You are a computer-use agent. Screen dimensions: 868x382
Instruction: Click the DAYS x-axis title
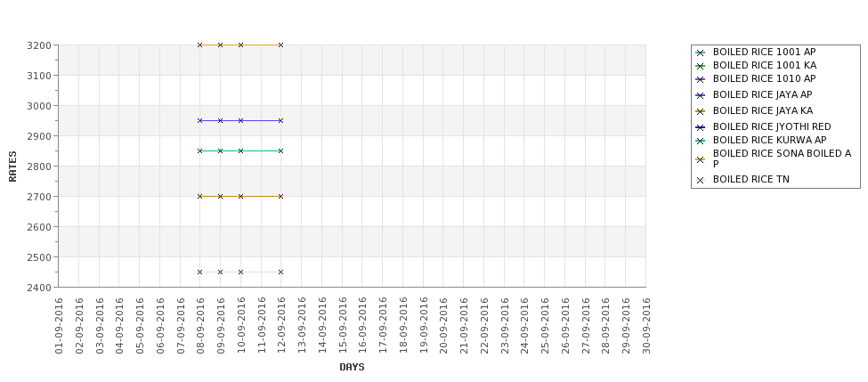click(352, 367)
